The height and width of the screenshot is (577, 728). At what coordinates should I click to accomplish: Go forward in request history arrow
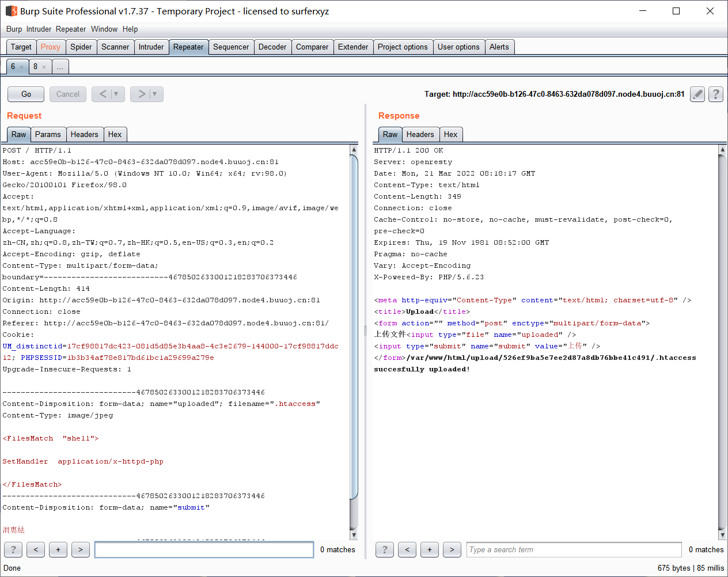[x=141, y=94]
